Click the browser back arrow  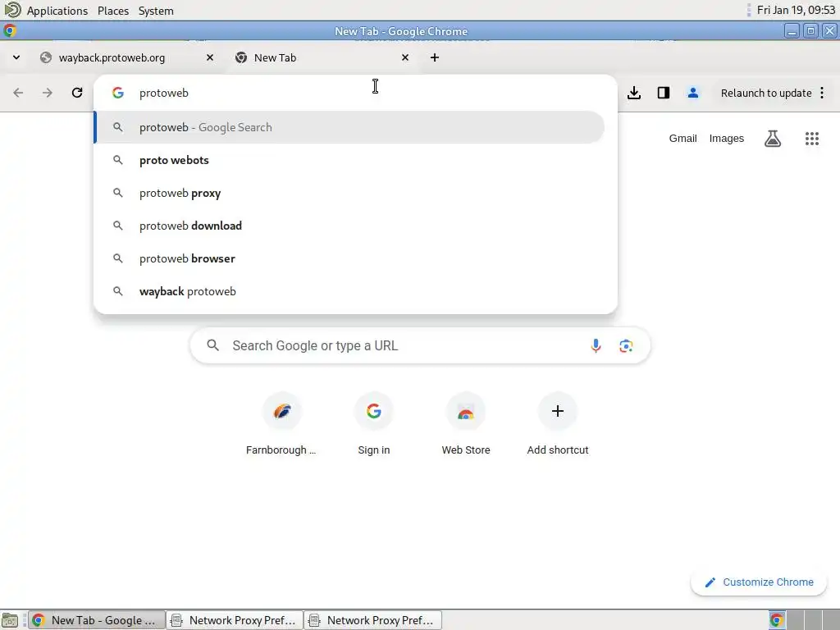[18, 93]
